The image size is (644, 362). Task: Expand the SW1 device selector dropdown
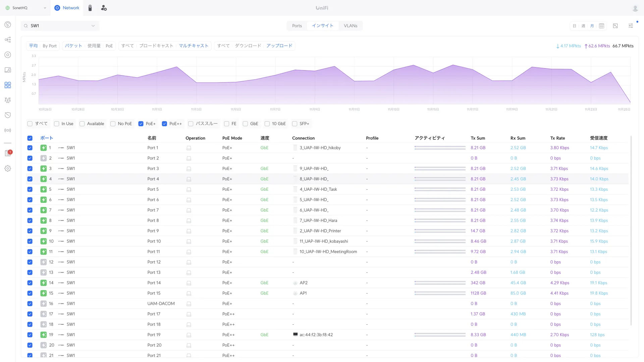point(93,26)
